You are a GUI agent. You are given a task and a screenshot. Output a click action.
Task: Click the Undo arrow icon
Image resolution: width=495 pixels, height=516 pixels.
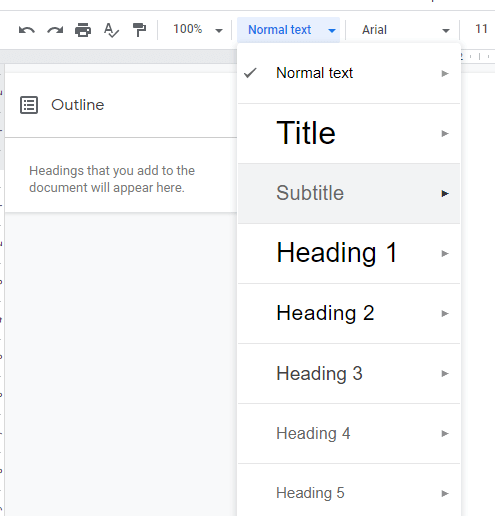click(x=27, y=30)
